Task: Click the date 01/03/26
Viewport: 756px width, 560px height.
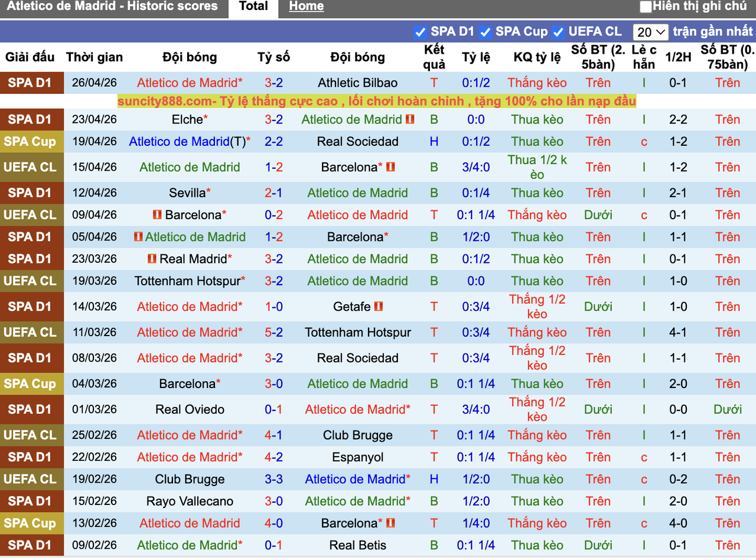Action: click(94, 409)
